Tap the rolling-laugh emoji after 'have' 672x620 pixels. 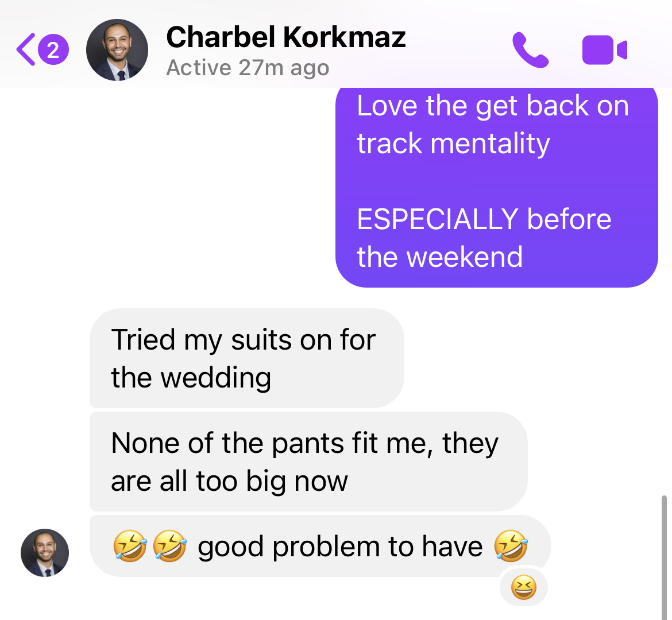click(511, 546)
